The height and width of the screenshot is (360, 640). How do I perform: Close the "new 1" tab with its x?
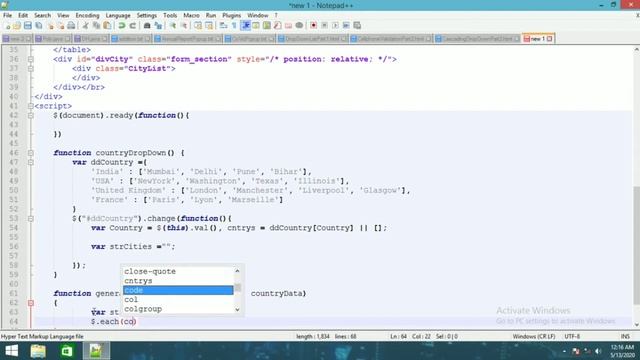[x=549, y=39]
